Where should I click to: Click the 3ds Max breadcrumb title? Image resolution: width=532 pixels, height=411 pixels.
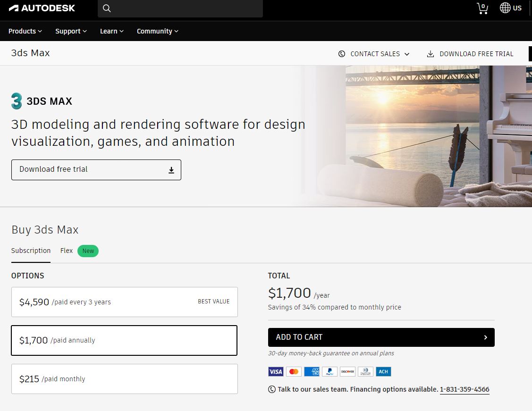pyautogui.click(x=31, y=53)
